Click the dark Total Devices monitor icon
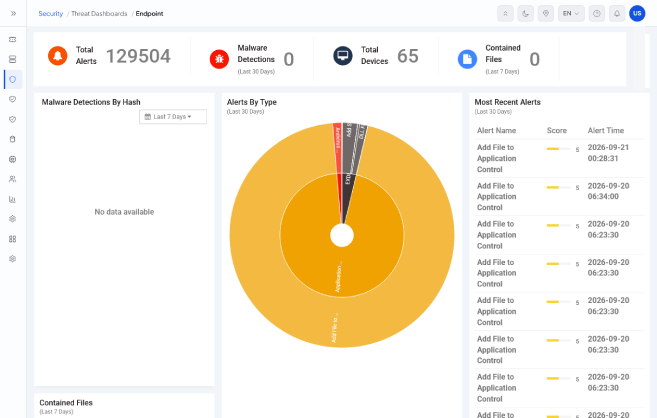Viewport: 657px width, 418px height. tap(343, 56)
